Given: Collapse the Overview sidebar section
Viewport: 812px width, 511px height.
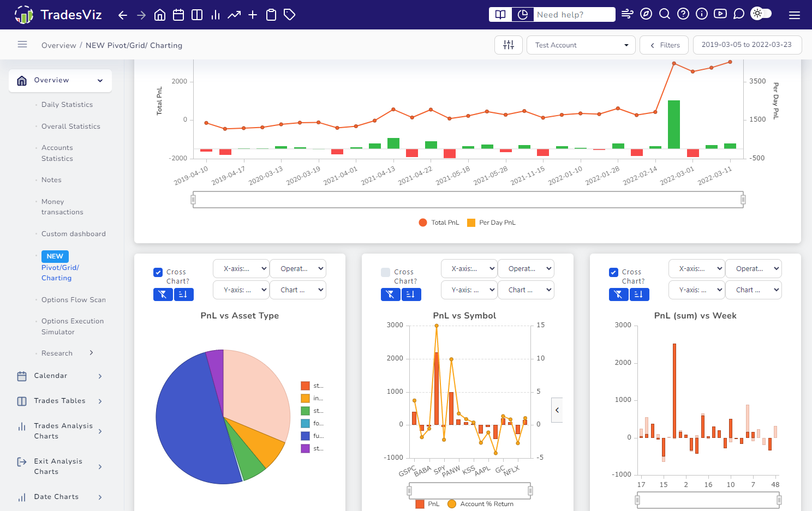Looking at the screenshot, I should point(60,81).
